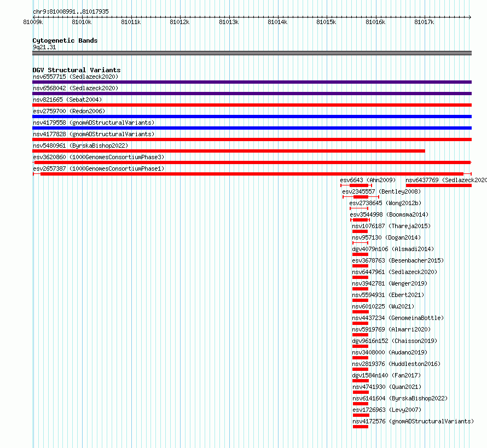Click the red glyph under esv2345557
487x448 pixels.
point(361,197)
